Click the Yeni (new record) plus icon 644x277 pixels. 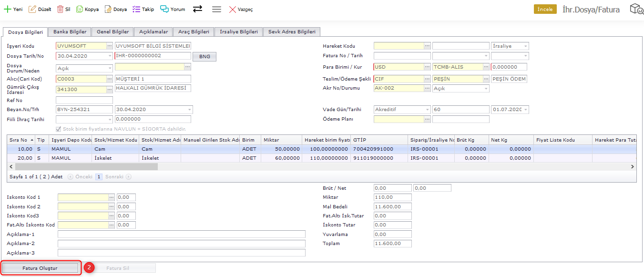8,9
